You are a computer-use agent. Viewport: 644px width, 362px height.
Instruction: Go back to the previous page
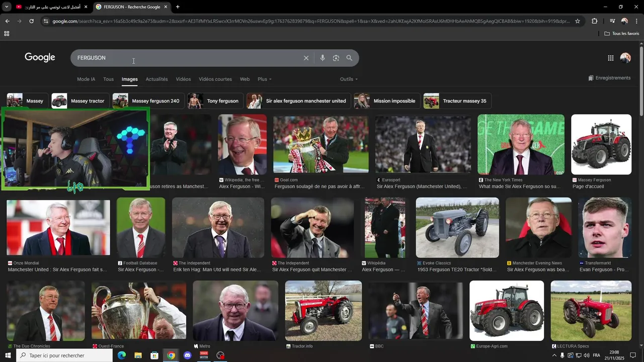[x=7, y=21]
